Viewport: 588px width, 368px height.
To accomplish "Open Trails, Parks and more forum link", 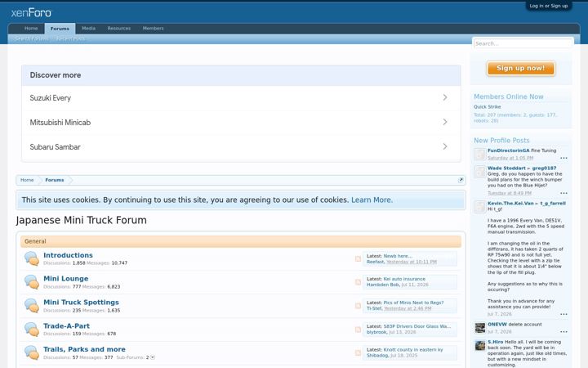I will (84, 349).
